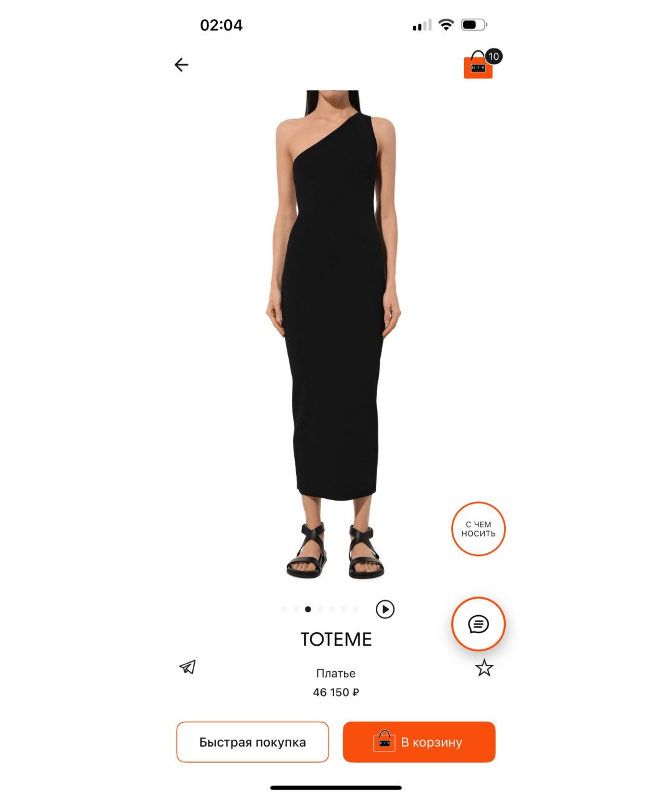Select the fifth image pagination dot

(x=332, y=610)
